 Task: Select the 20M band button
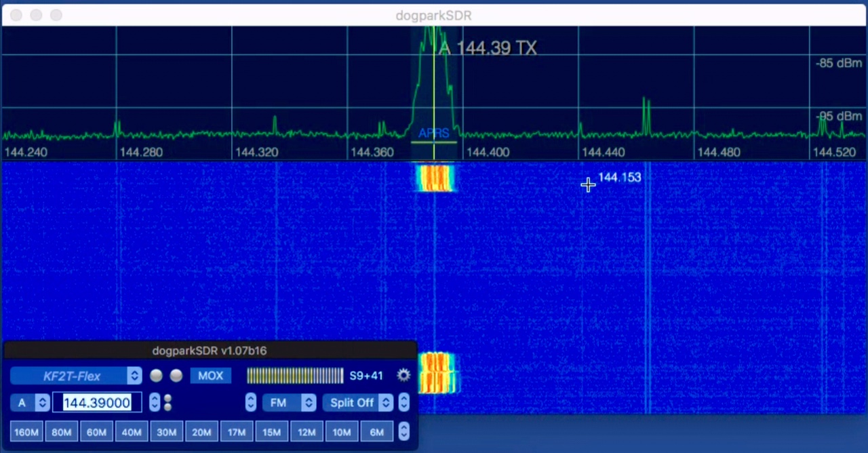point(201,432)
